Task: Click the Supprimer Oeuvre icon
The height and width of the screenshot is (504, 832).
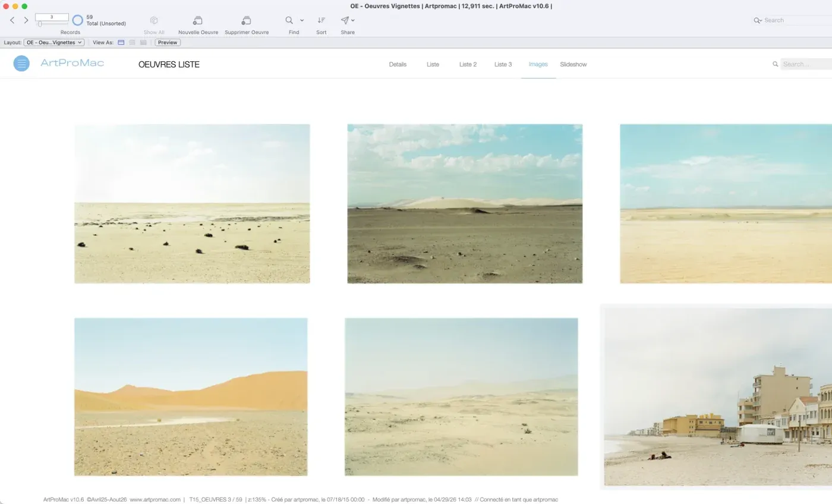Action: (247, 20)
